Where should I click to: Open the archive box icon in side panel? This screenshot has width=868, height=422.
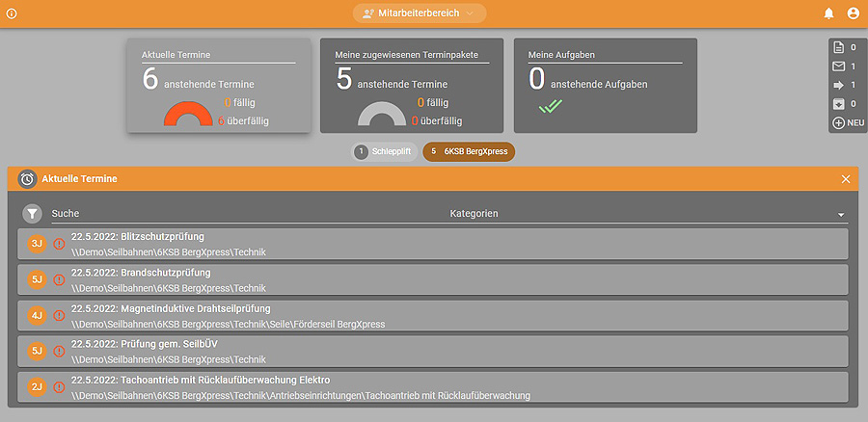point(838,104)
